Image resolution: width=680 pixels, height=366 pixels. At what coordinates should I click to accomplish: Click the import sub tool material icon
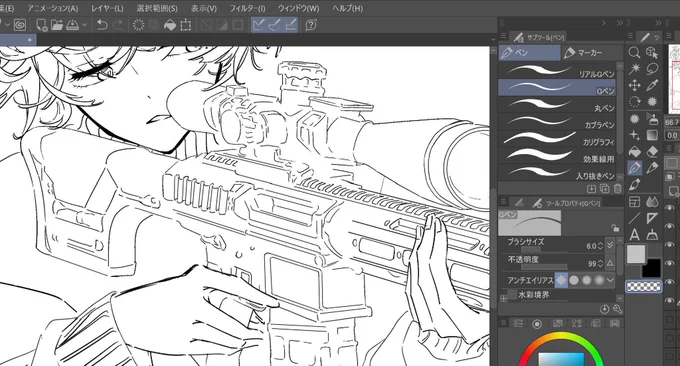tap(592, 188)
